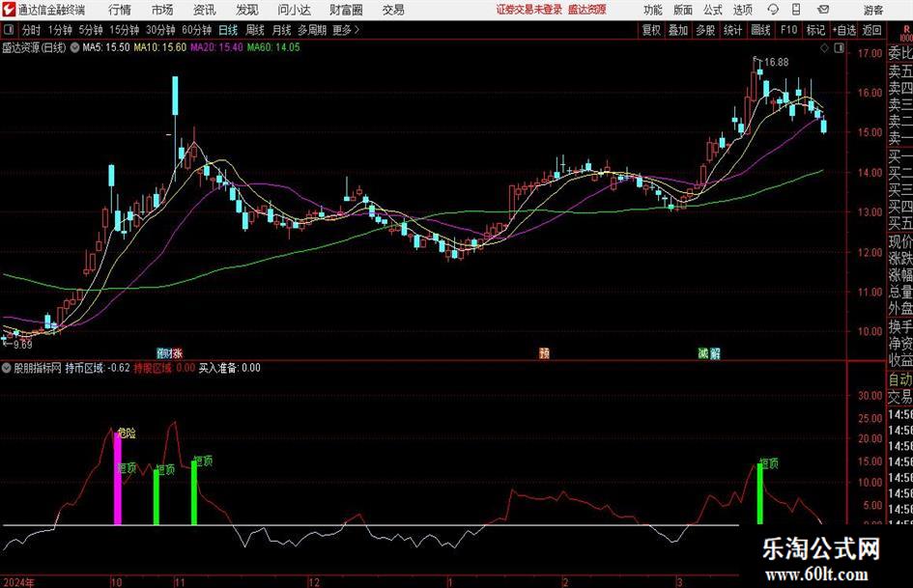Switch to the 1分钟 period

pos(59,30)
